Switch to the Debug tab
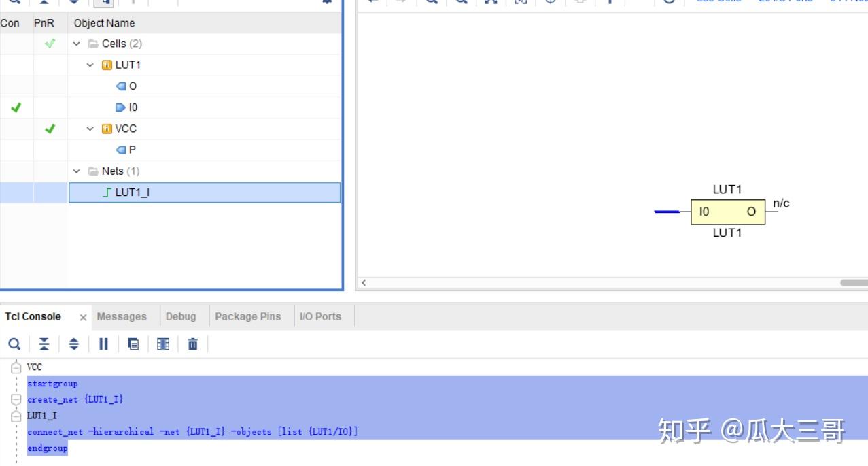Screen dimensions: 868x466 (181, 316)
